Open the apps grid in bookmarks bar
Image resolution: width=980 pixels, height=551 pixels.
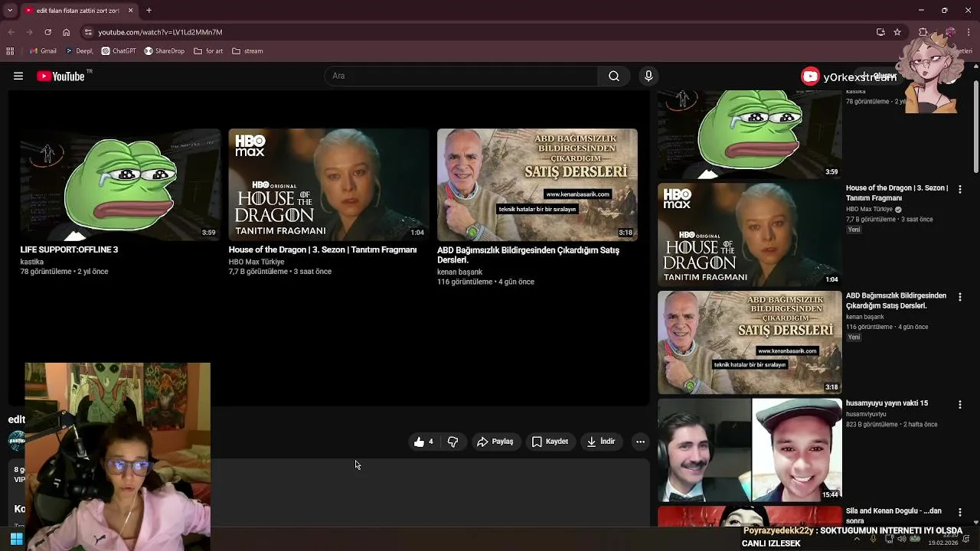pos(10,51)
